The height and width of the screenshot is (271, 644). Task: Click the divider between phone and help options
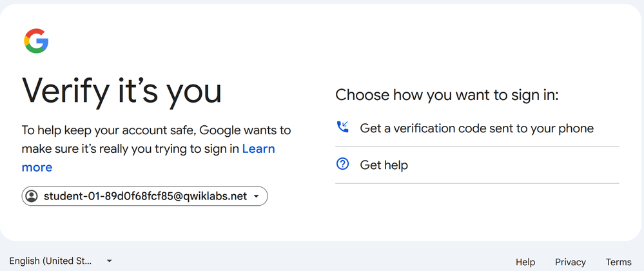click(477, 146)
